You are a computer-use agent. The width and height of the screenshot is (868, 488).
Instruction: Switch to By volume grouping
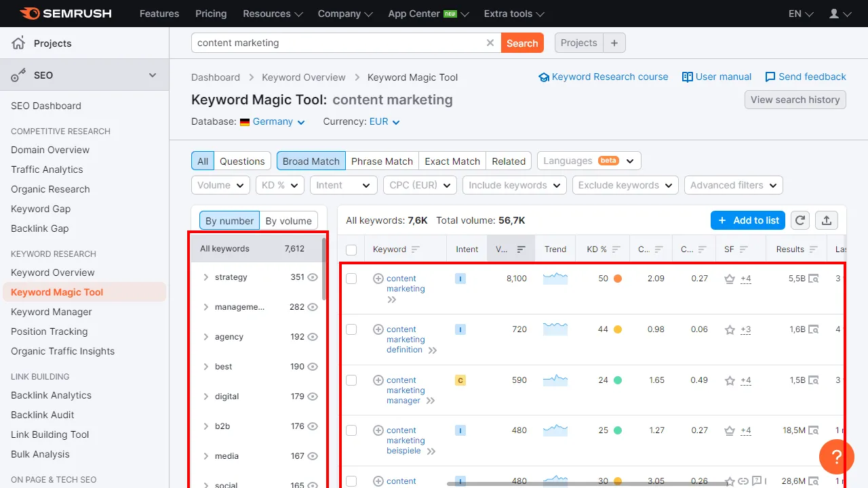click(x=288, y=220)
